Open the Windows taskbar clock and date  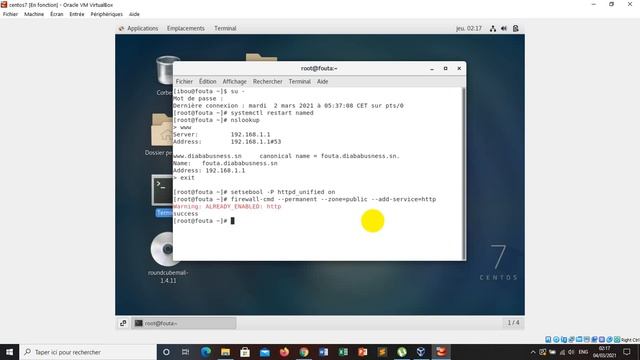(x=604, y=352)
